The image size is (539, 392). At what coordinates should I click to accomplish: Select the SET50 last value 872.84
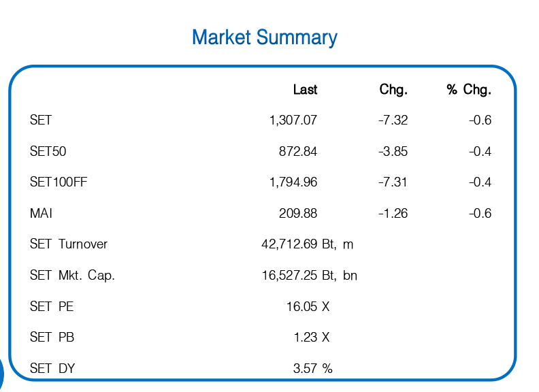click(x=298, y=152)
